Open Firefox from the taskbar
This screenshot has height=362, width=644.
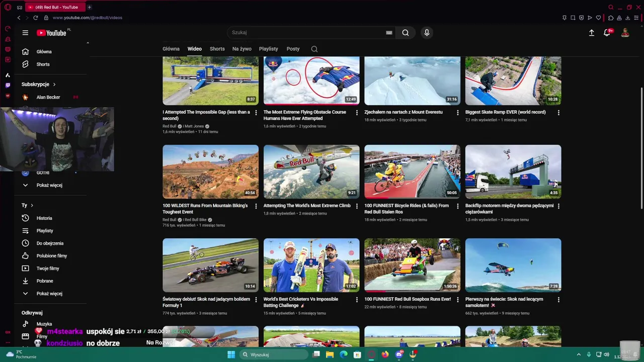385,354
